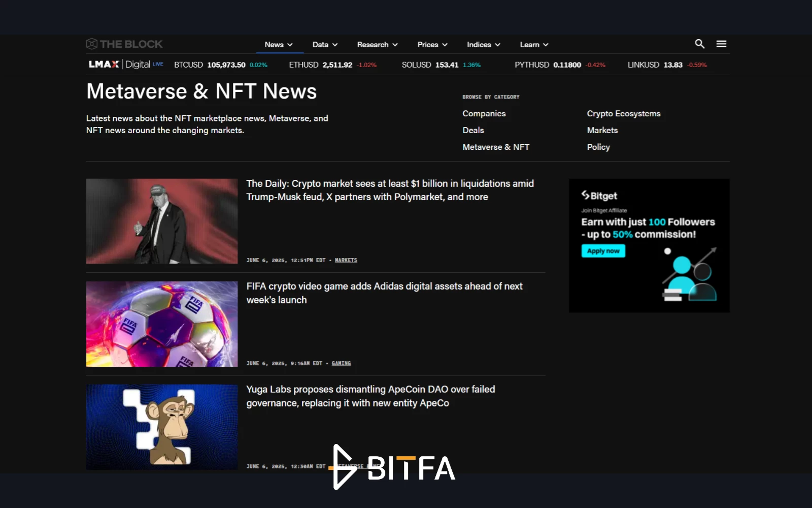Click the LMAX Digital logo
Image resolution: width=812 pixels, height=508 pixels.
click(126, 65)
